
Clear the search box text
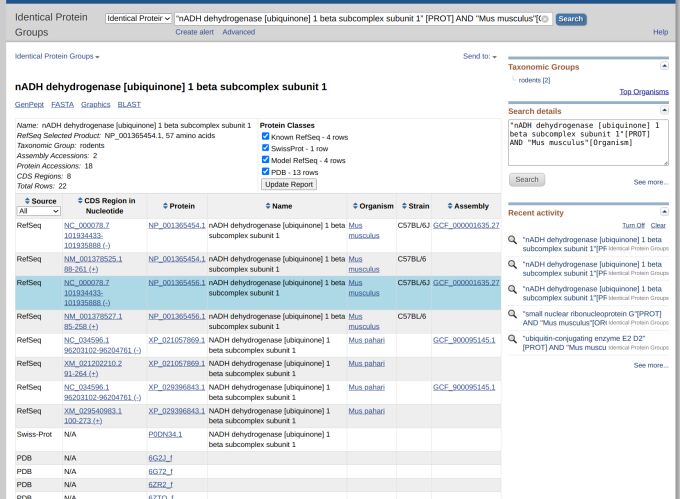(x=545, y=19)
